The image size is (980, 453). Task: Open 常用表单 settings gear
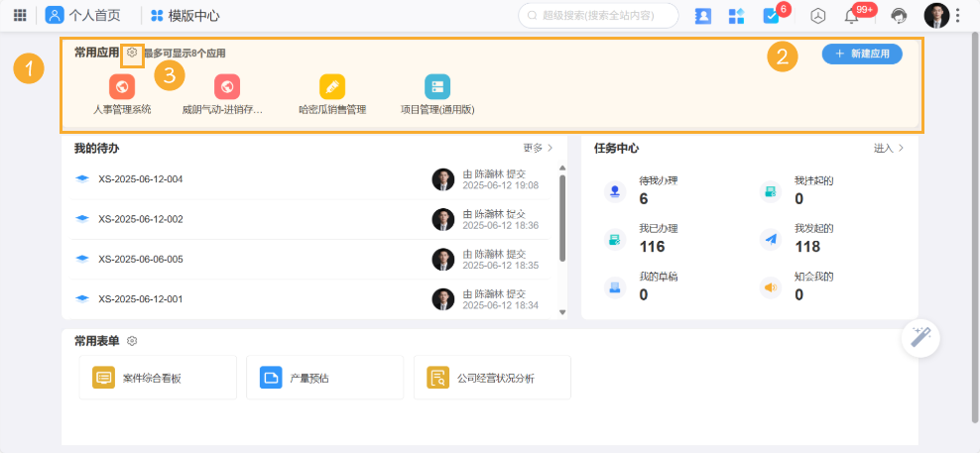pos(132,341)
